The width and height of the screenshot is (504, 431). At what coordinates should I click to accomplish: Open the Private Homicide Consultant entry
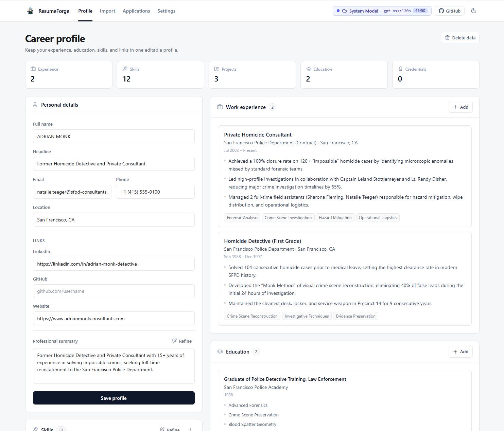click(x=258, y=135)
